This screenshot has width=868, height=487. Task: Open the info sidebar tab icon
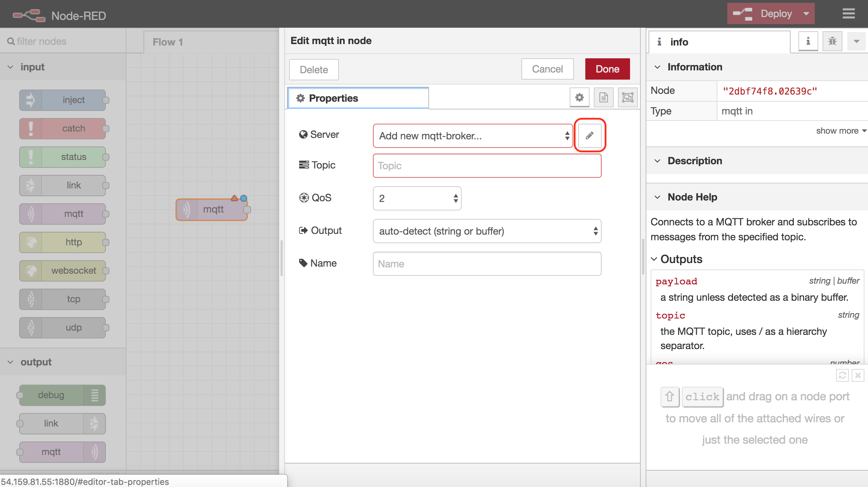(x=808, y=42)
